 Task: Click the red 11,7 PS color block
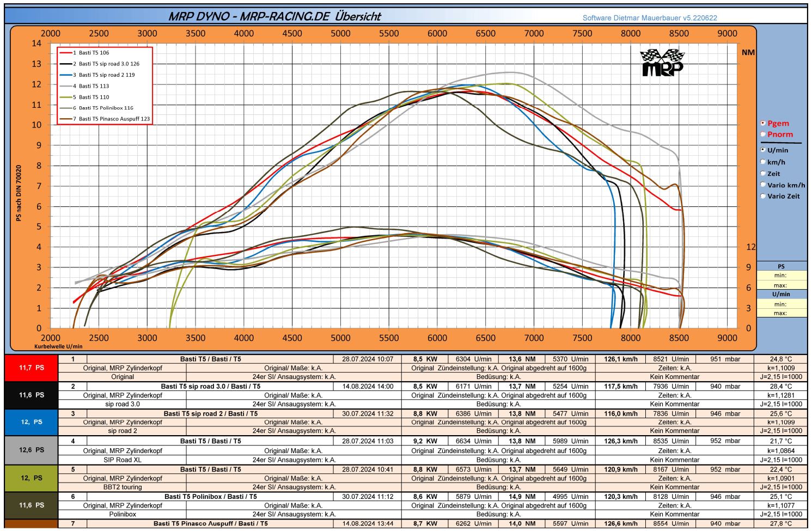pyautogui.click(x=31, y=368)
